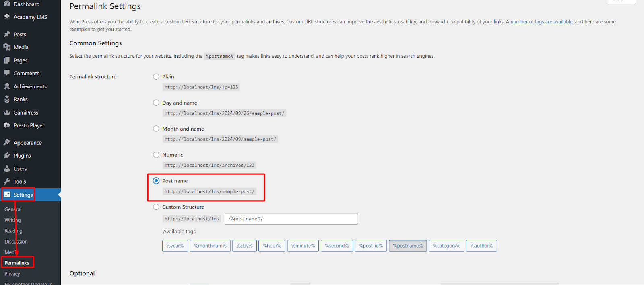Click the Posts pushpin icon
644x285 pixels.
point(7,34)
